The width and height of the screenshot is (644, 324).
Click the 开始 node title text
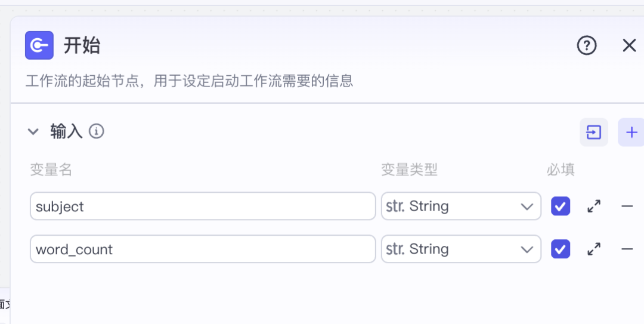pyautogui.click(x=82, y=45)
